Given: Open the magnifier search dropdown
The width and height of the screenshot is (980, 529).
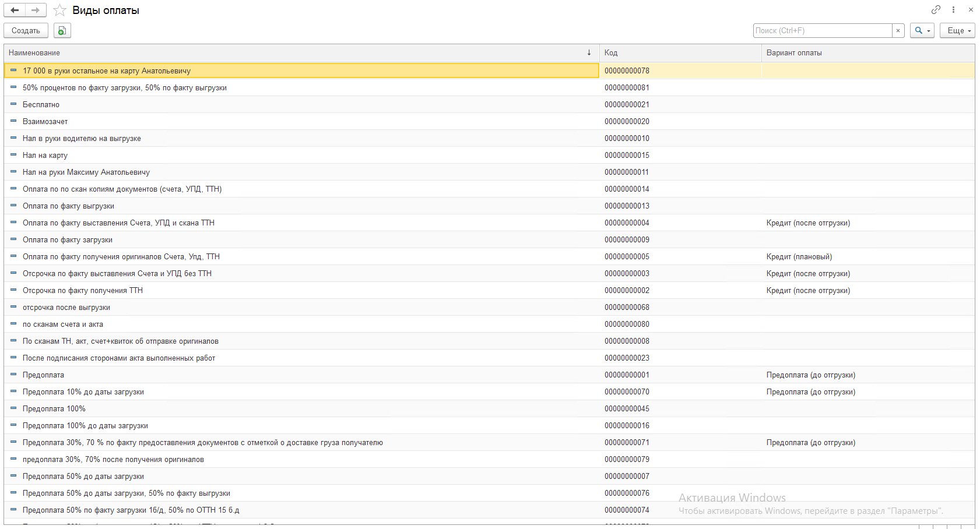Looking at the screenshot, I should point(922,31).
